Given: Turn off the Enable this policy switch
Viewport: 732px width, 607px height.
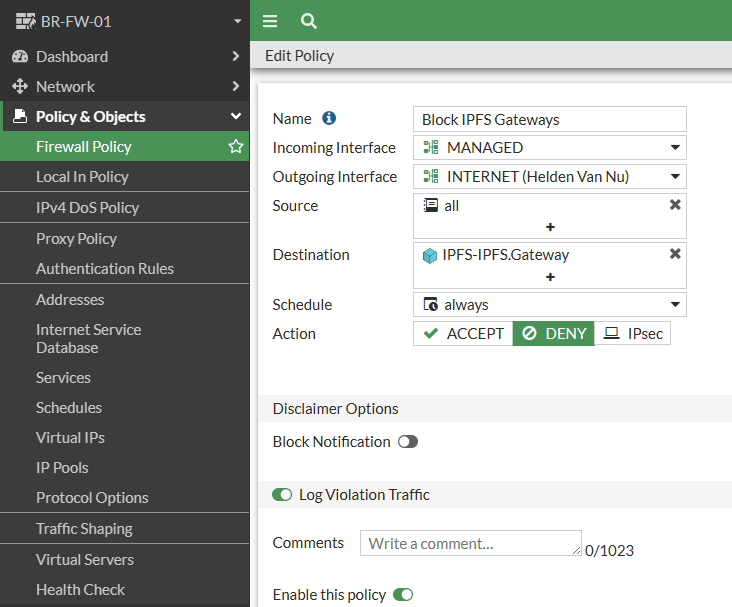Looking at the screenshot, I should click(403, 595).
